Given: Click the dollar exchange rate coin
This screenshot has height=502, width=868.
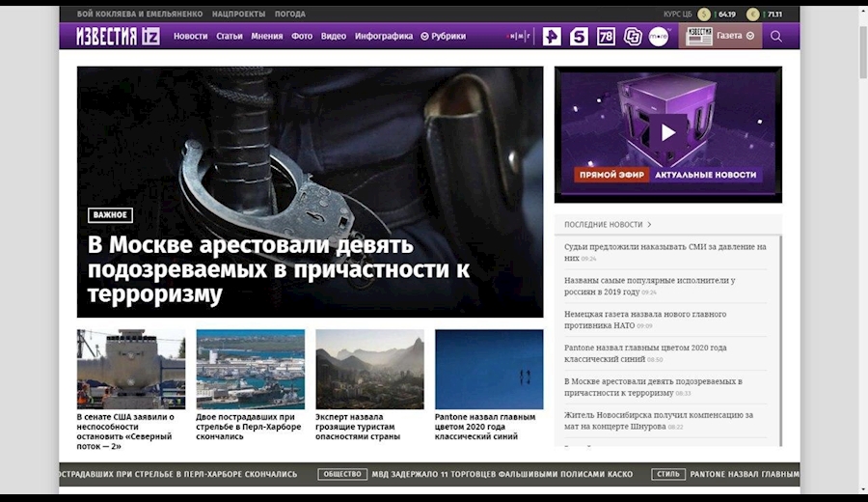Looking at the screenshot, I should pyautogui.click(x=704, y=14).
